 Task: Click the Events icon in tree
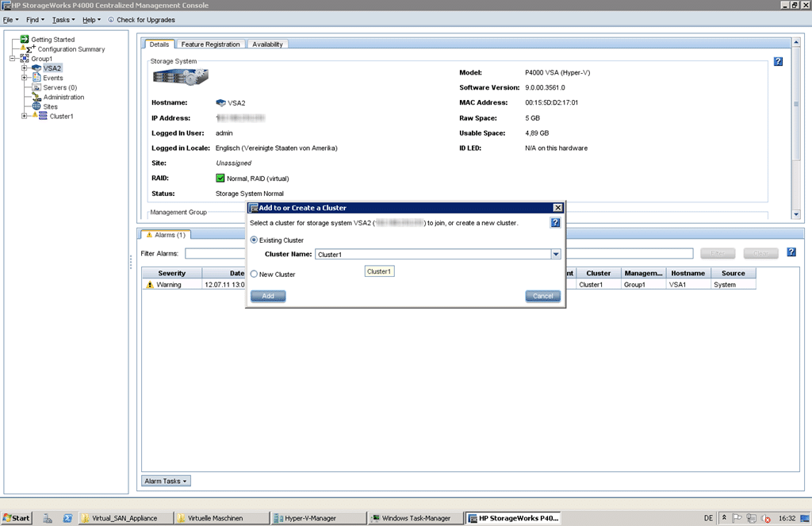coord(36,78)
